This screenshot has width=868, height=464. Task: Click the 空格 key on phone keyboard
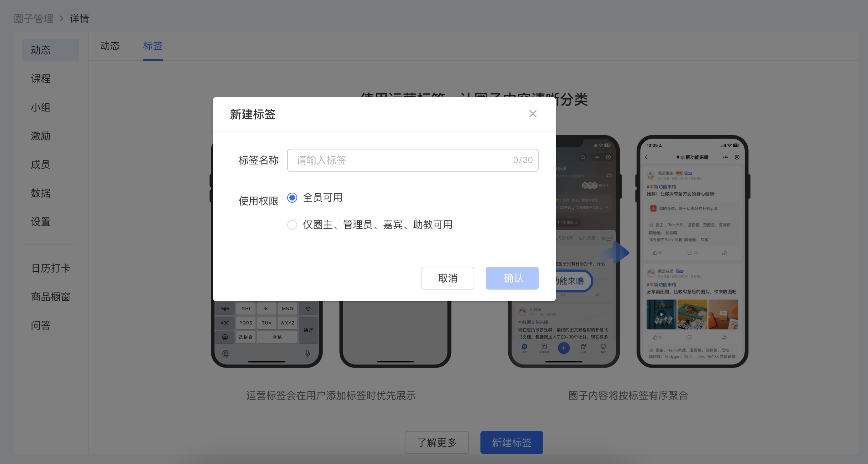(x=277, y=337)
